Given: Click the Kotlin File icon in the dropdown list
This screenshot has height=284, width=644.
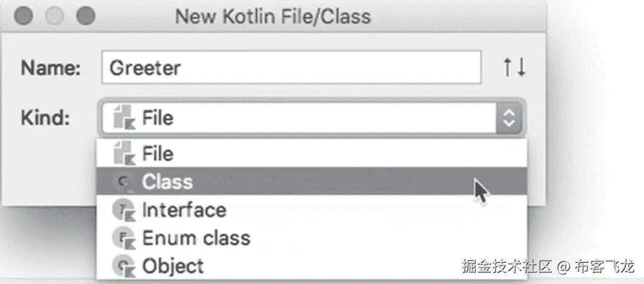Looking at the screenshot, I should point(123,154).
